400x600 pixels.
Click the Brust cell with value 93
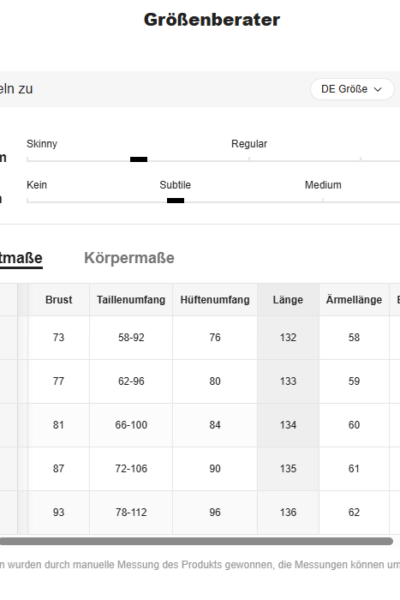(59, 512)
